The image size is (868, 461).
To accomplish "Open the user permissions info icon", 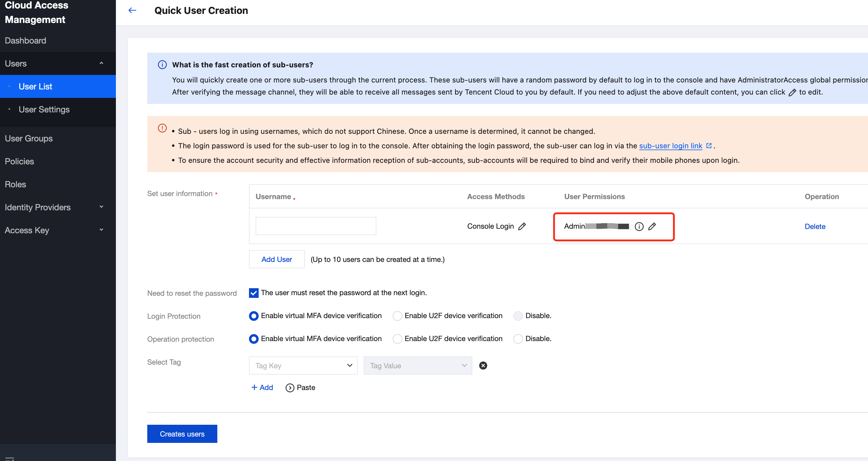I will tap(639, 226).
